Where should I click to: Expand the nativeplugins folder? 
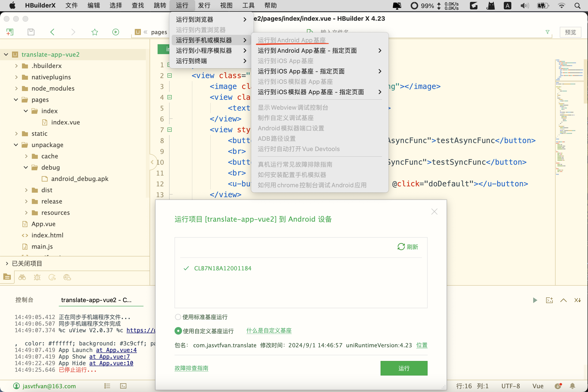[x=16, y=77]
